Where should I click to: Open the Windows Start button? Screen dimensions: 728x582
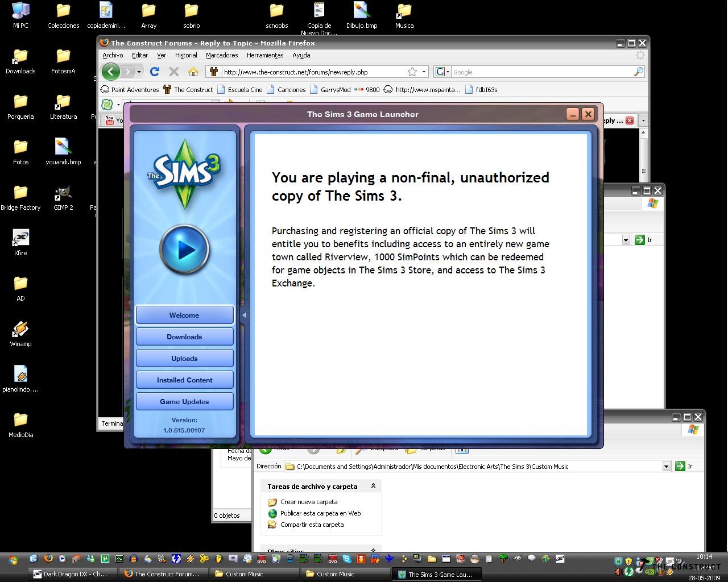tap(13, 559)
